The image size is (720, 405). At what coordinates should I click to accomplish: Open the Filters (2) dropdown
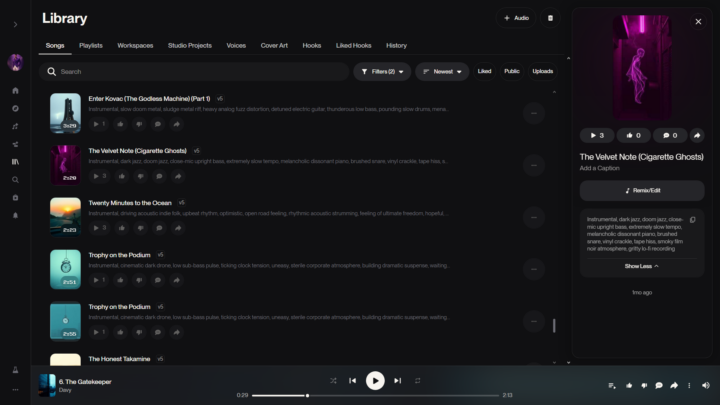point(381,72)
